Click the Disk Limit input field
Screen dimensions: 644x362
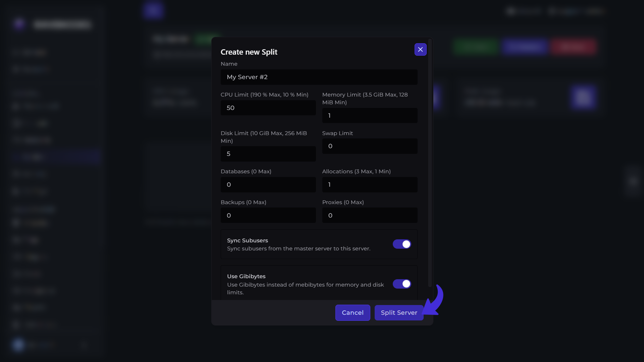268,154
